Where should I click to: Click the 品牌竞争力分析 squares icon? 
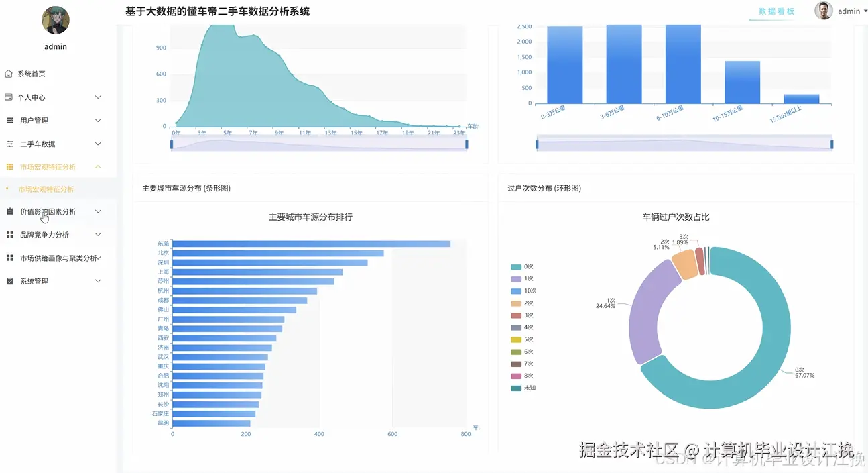(9, 235)
